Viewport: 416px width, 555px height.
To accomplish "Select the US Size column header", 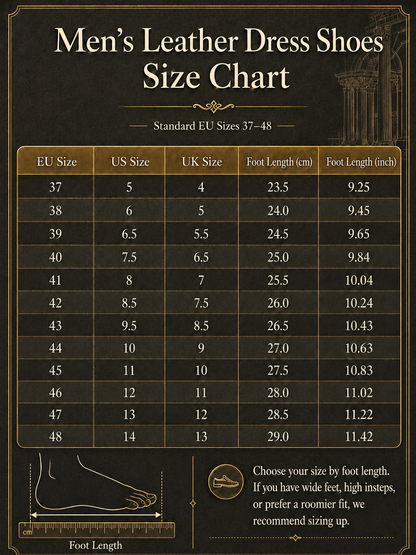I will point(130,162).
